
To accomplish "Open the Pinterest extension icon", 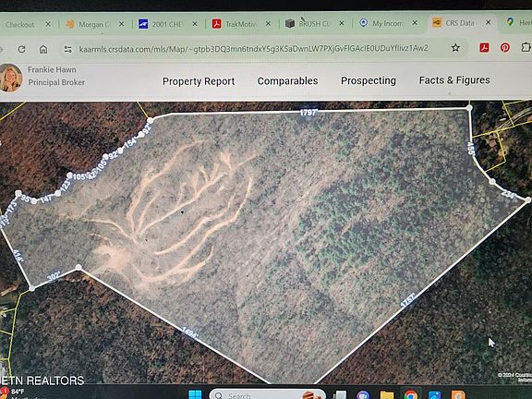I will coord(505,47).
